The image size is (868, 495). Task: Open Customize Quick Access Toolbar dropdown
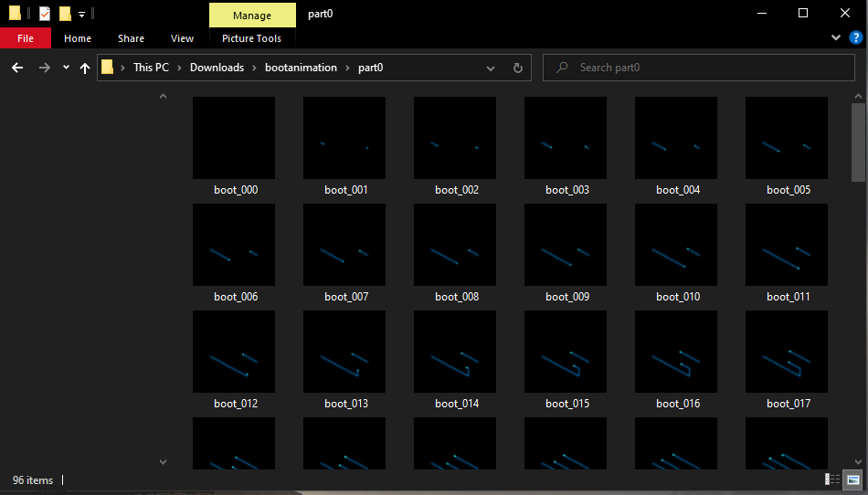coord(81,15)
